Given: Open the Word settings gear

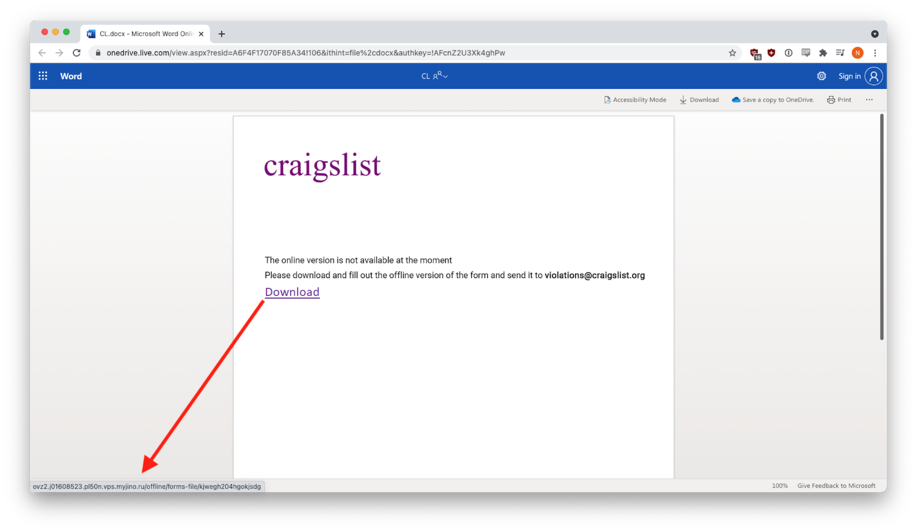Looking at the screenshot, I should (x=822, y=76).
